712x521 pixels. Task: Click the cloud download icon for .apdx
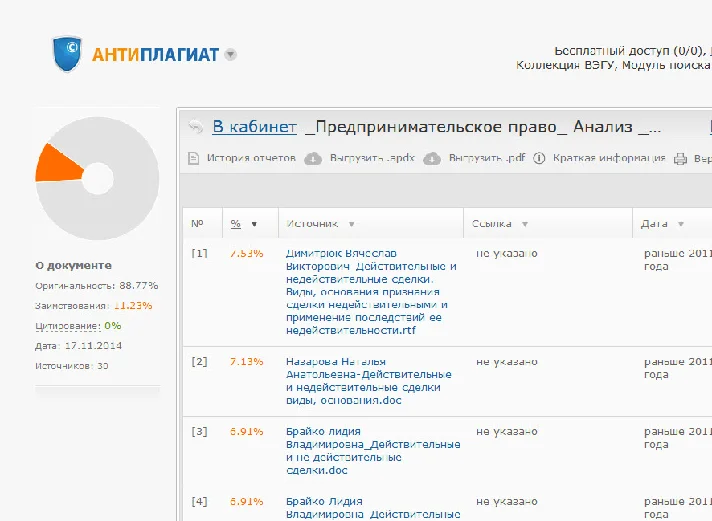(313, 159)
